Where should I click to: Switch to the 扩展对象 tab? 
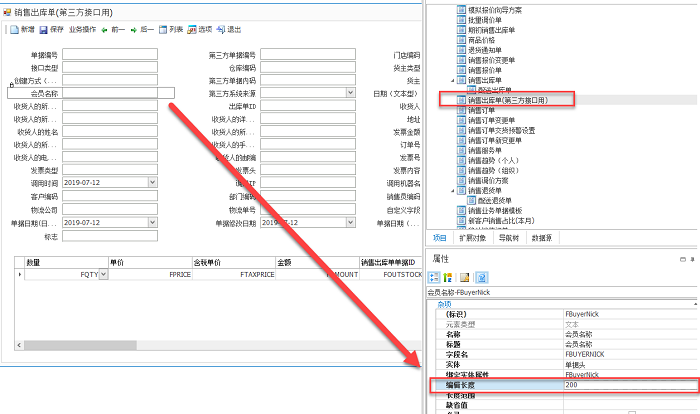pos(474,238)
